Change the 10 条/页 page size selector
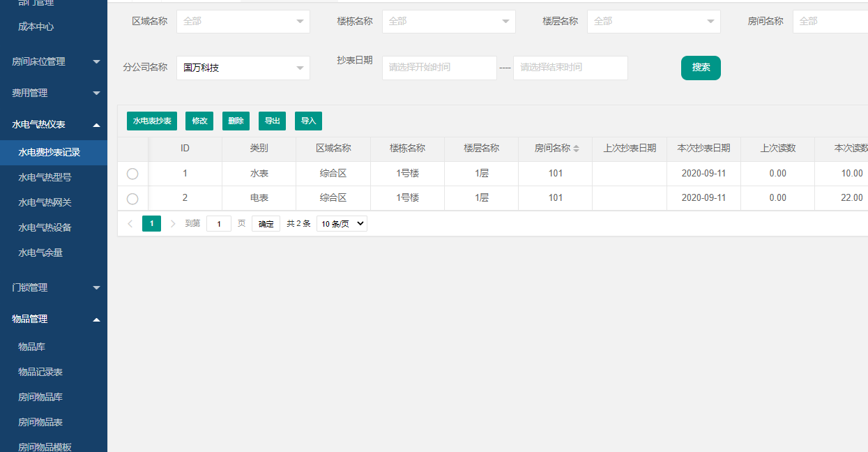868x452 pixels. (x=342, y=224)
